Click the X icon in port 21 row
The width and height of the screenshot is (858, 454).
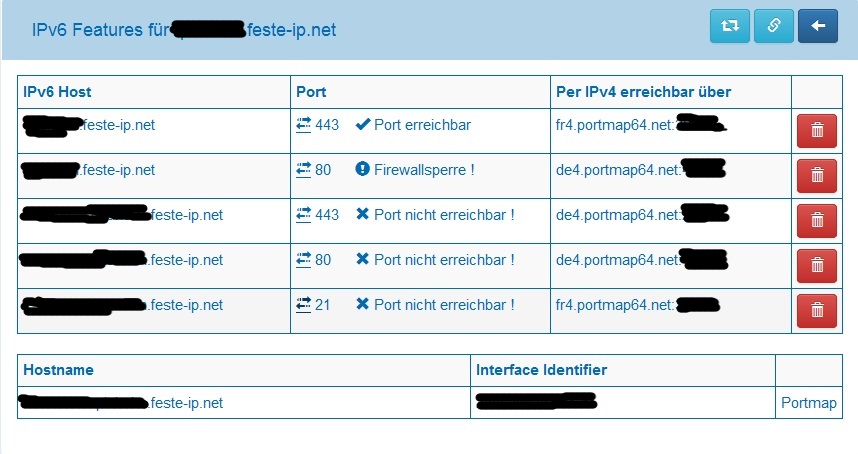pos(362,305)
